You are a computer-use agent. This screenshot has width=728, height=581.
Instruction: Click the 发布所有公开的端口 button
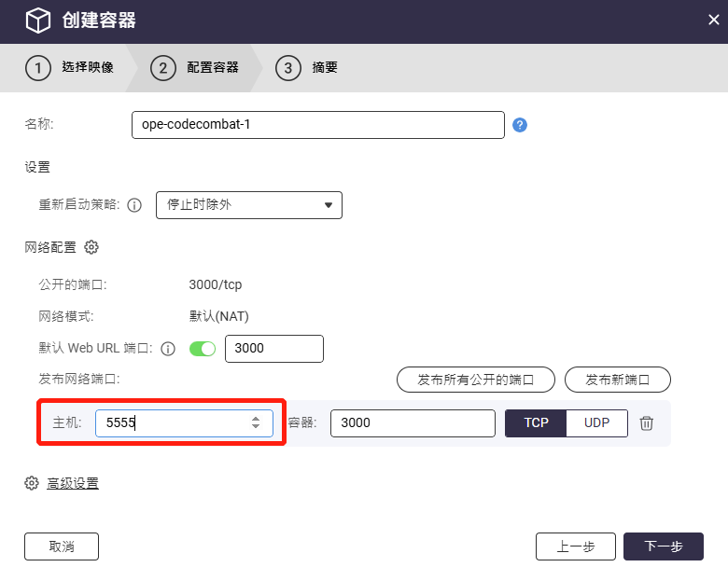(476, 380)
